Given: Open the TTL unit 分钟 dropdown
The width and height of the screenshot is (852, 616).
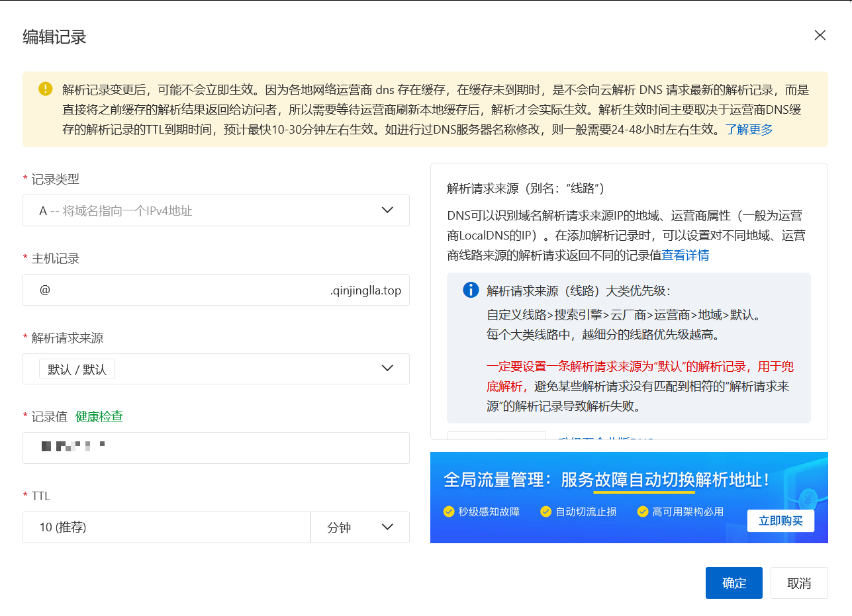Looking at the screenshot, I should (x=359, y=527).
